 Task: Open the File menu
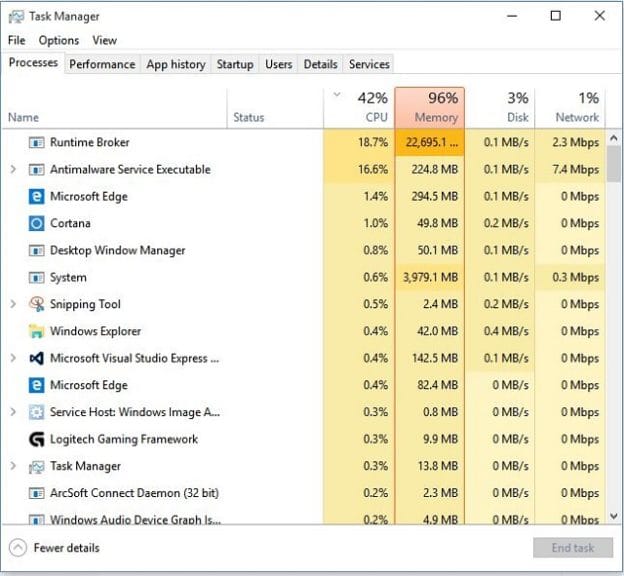tap(17, 40)
